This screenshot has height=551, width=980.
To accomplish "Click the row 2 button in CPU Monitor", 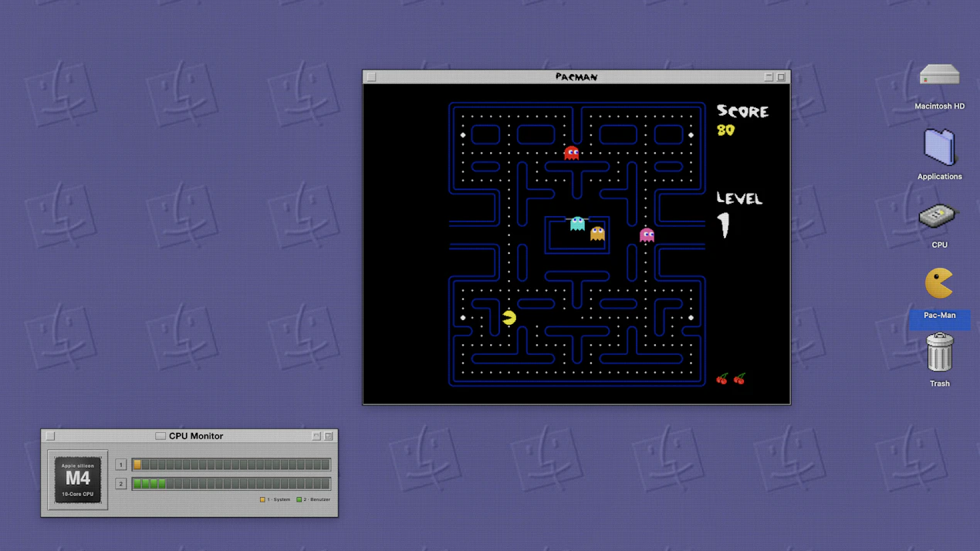I will tap(121, 484).
